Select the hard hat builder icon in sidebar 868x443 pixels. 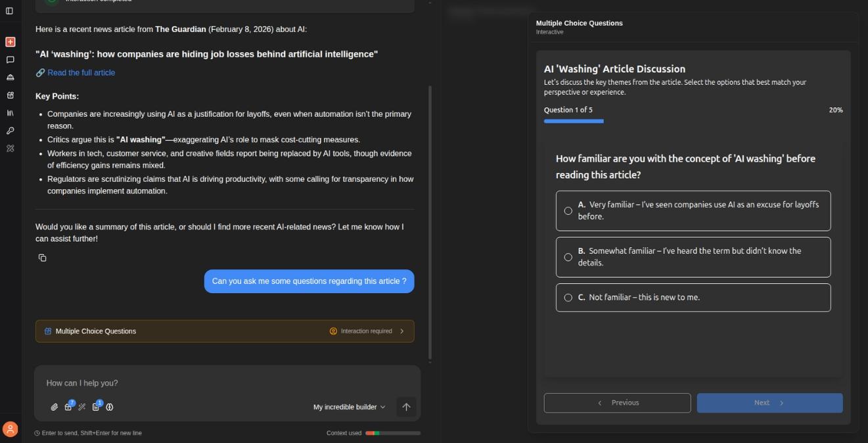tap(10, 77)
